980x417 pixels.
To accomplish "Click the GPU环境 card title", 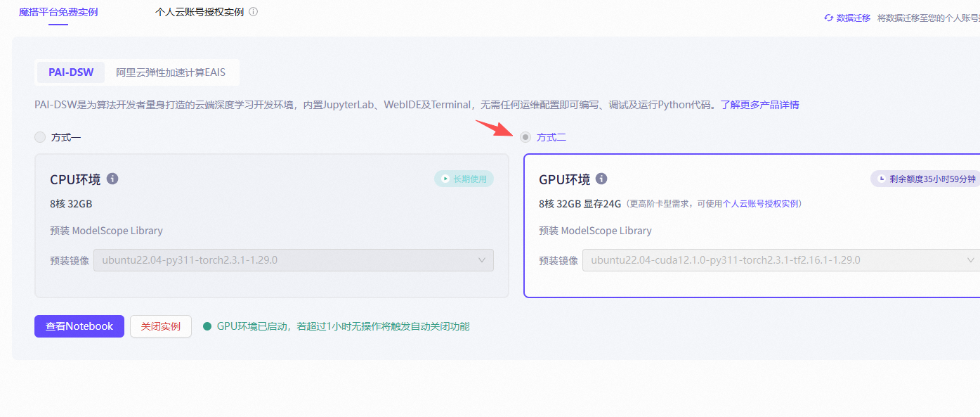I will (564, 179).
